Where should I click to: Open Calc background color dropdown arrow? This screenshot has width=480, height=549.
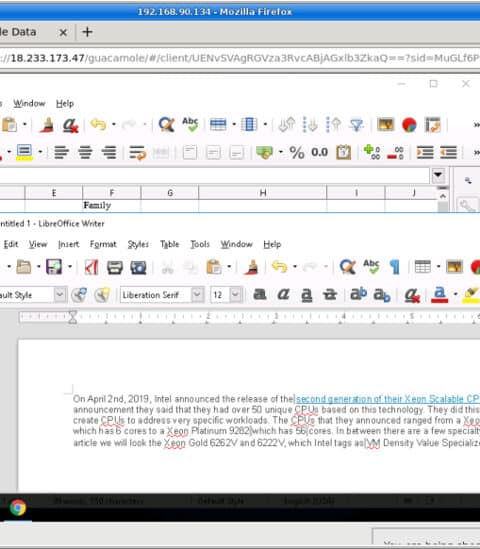40,152
